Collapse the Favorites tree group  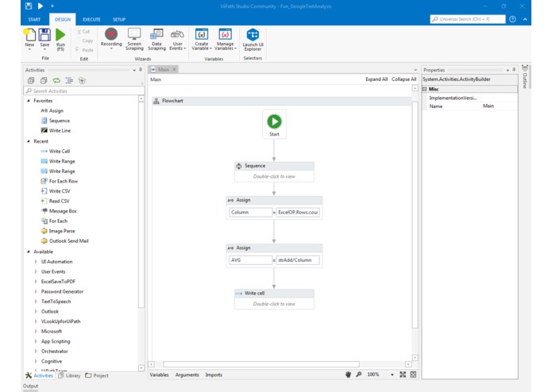(x=29, y=101)
